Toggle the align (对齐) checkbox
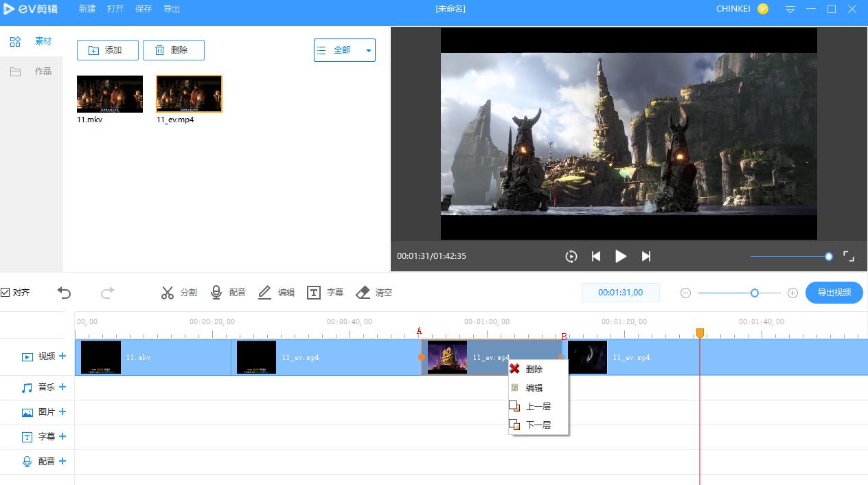Image resolution: width=868 pixels, height=485 pixels. coord(5,293)
